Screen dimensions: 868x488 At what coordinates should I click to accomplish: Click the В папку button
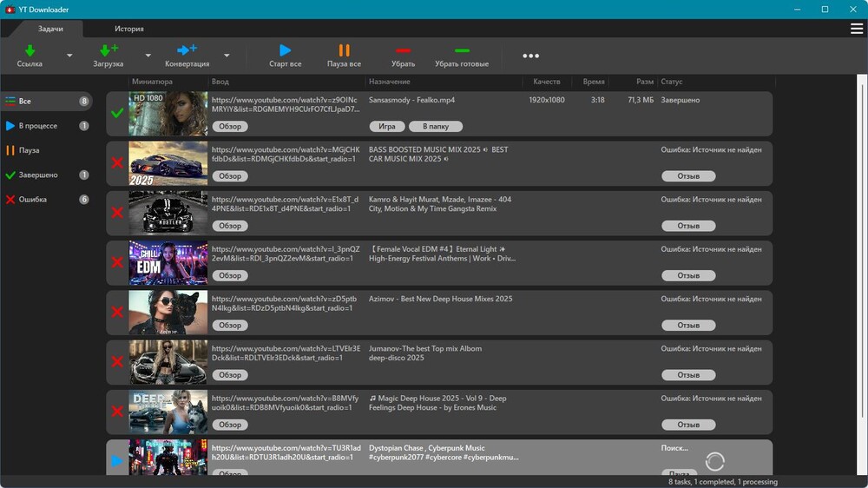click(x=436, y=127)
